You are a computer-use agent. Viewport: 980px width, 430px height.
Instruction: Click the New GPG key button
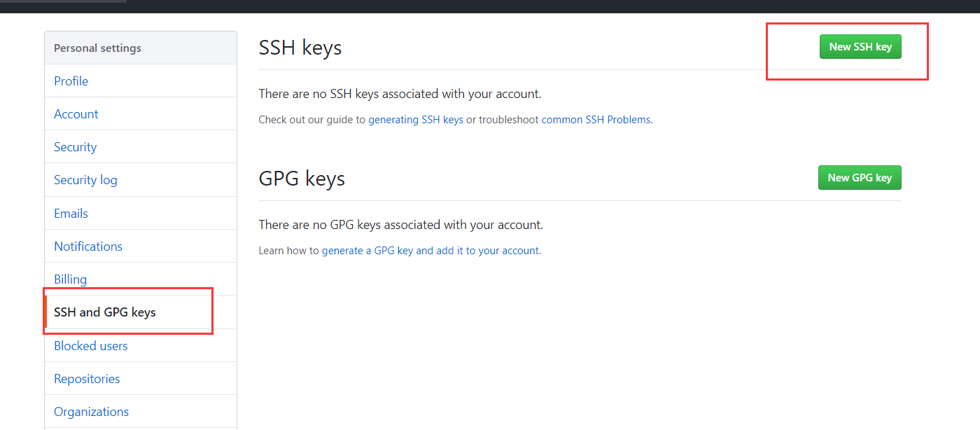(x=860, y=178)
